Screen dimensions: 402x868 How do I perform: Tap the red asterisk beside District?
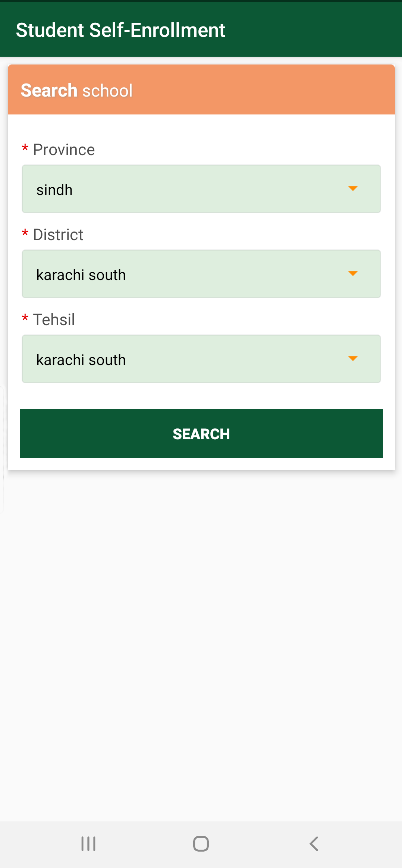[25, 233]
